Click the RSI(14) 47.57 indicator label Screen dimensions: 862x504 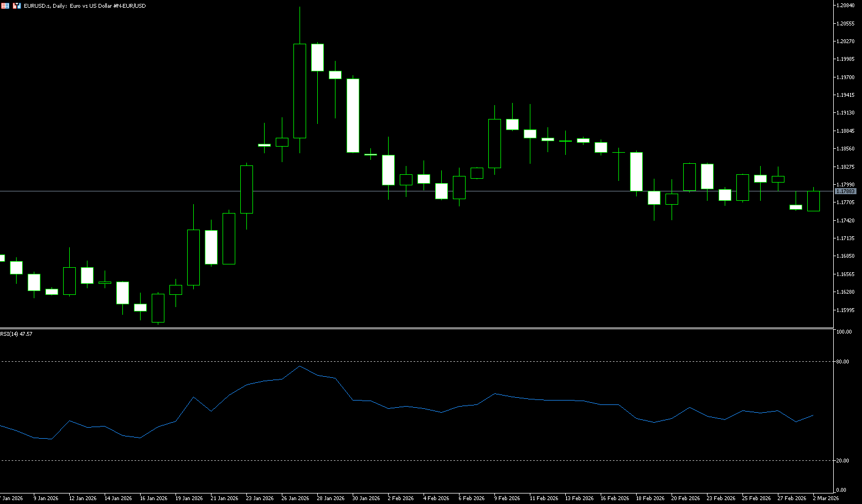17,334
